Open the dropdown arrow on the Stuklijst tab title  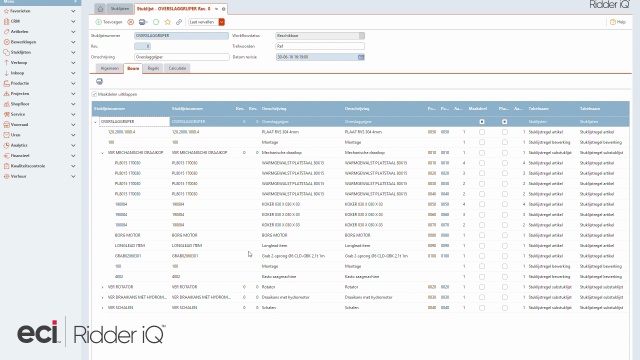(x=216, y=9)
